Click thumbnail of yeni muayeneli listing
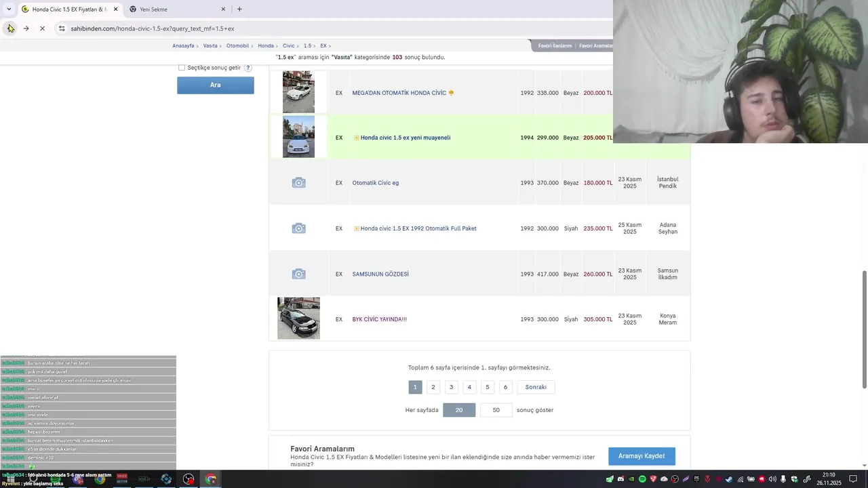 pyautogui.click(x=298, y=137)
